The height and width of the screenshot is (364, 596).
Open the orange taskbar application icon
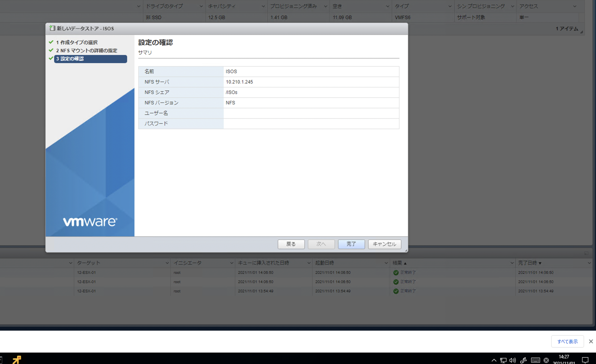(17, 359)
